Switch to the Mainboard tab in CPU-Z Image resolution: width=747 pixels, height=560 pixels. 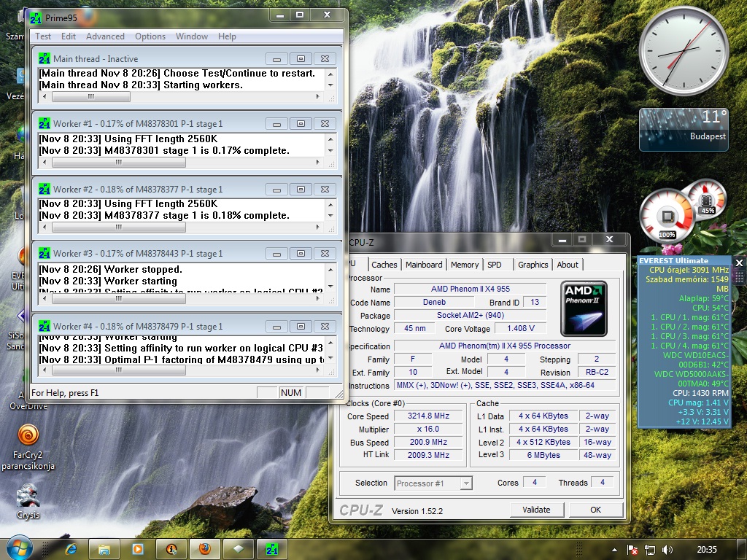click(x=424, y=265)
